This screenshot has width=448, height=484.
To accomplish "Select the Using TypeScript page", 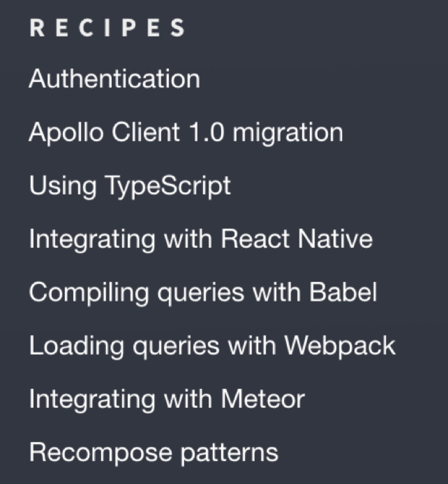I will click(130, 186).
